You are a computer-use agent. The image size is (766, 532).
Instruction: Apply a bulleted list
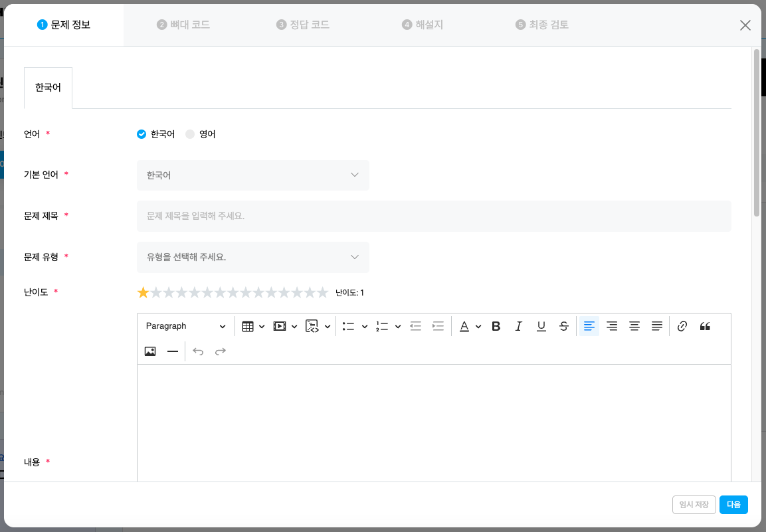click(x=348, y=326)
